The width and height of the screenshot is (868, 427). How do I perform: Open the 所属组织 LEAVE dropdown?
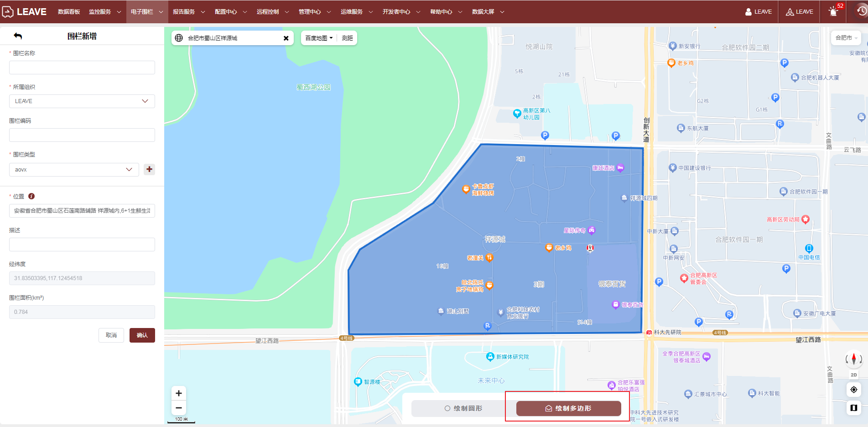[x=82, y=101]
